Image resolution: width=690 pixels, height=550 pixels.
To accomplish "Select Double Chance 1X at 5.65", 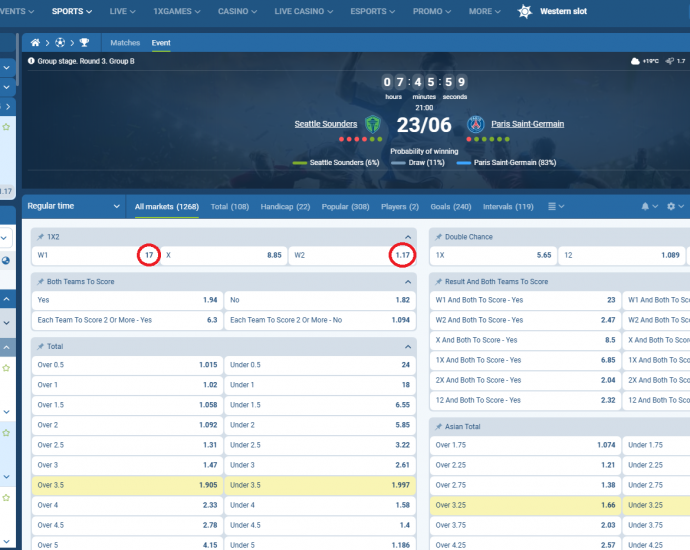I will (x=493, y=255).
